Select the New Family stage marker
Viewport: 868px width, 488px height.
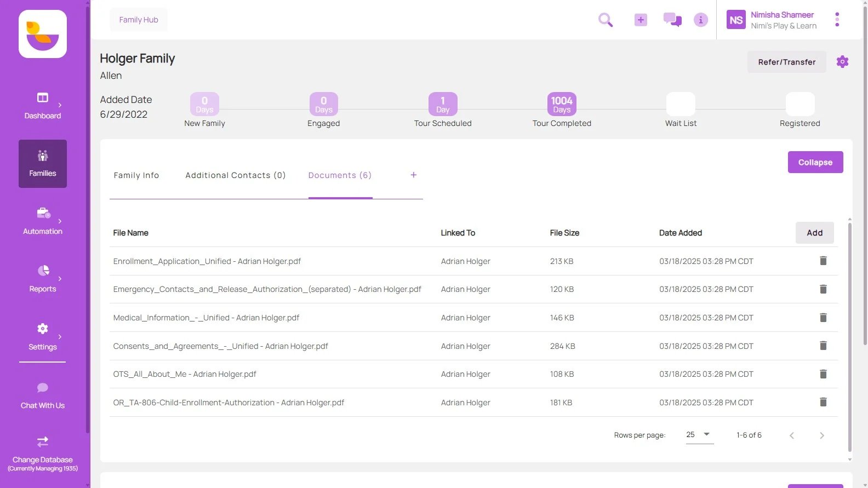tap(204, 104)
